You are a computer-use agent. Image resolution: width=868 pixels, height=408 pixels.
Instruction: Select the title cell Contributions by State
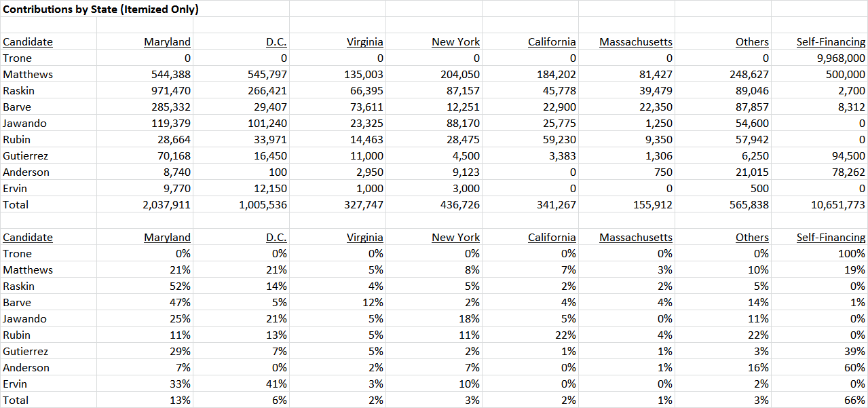point(100,10)
